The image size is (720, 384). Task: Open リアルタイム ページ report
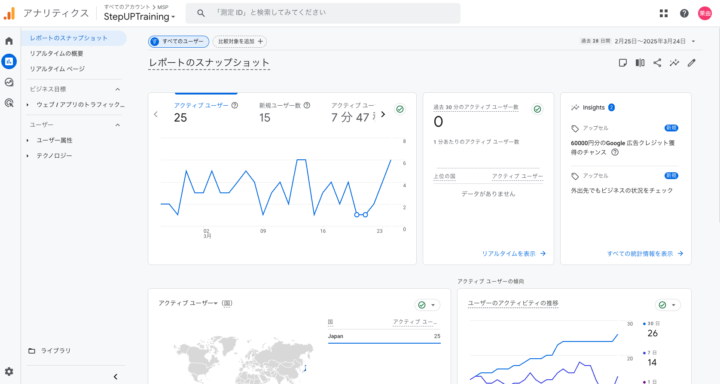[x=57, y=69]
